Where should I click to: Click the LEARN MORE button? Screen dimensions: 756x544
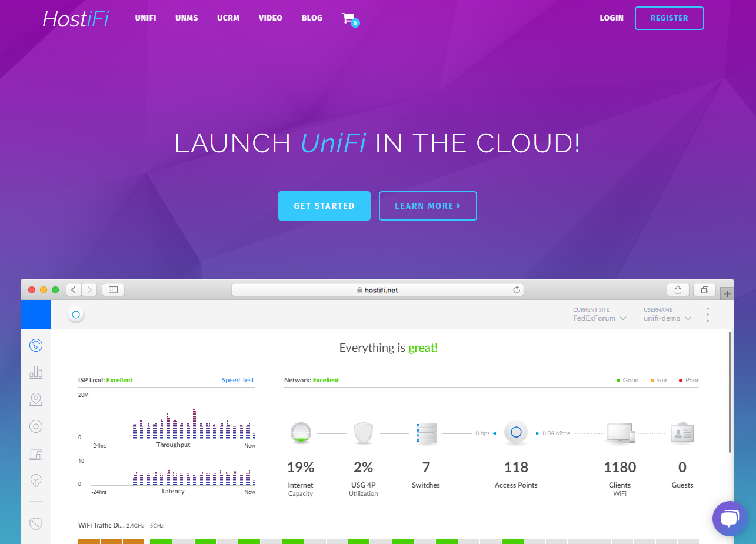[428, 206]
